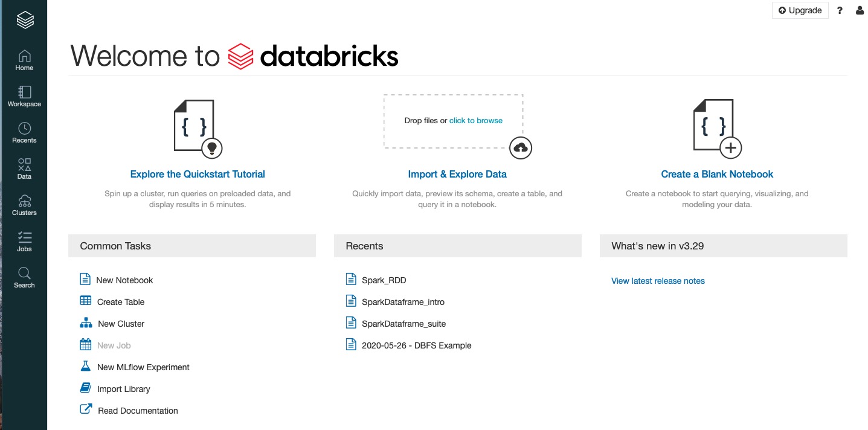Open the Workspace sidebar icon

pyautogui.click(x=24, y=97)
